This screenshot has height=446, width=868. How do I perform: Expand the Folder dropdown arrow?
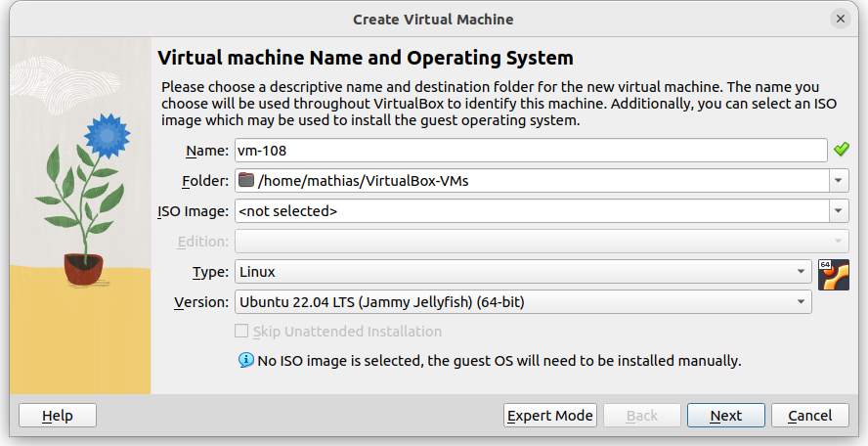pyautogui.click(x=839, y=181)
